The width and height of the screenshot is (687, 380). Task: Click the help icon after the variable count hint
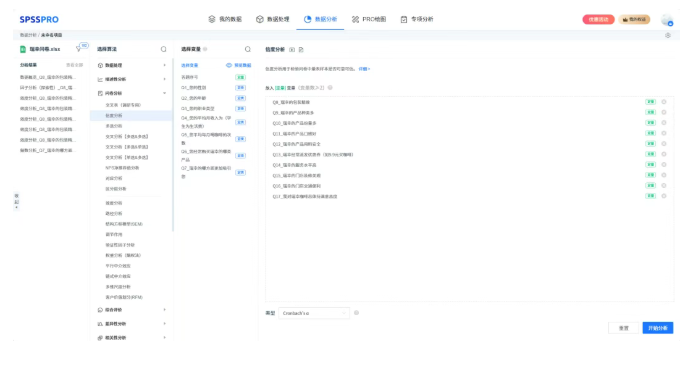[330, 88]
